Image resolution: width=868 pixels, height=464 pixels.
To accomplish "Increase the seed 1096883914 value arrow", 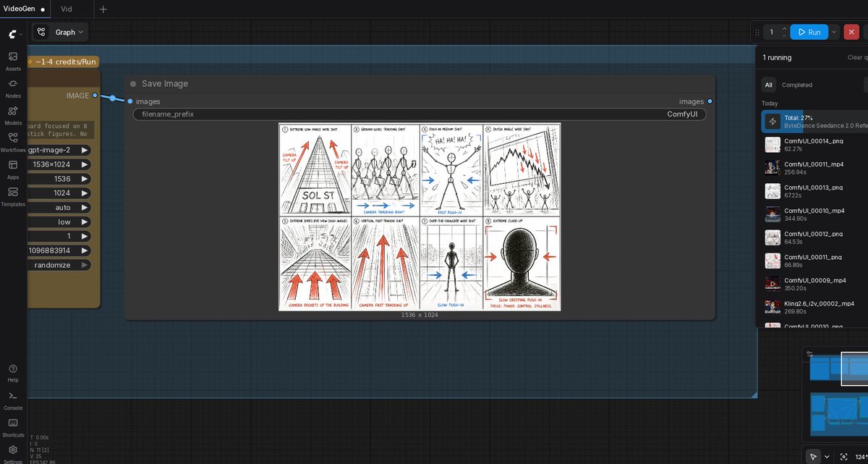I will click(85, 250).
